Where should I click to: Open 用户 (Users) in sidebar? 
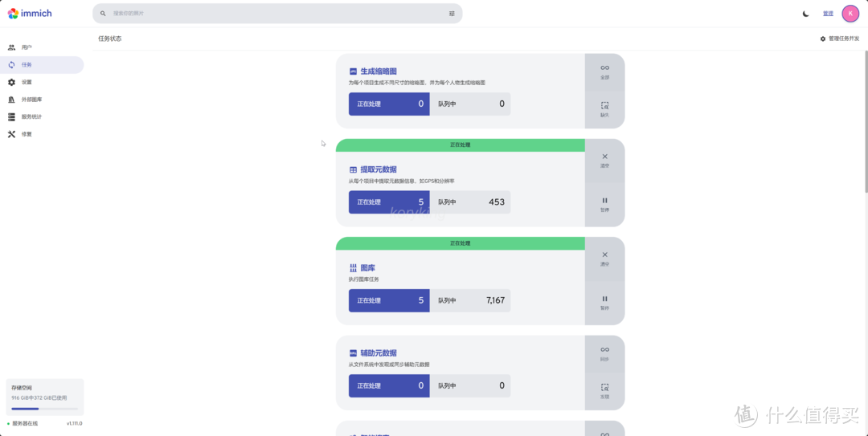(x=27, y=47)
